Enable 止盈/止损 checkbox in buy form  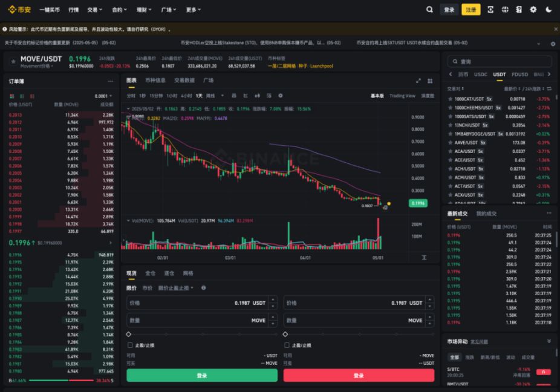point(130,345)
